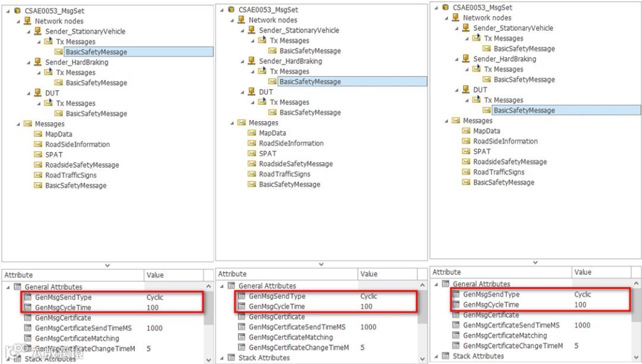This screenshot has width=642, height=364.
Task: Click CSAE0053_MsgSet database icon in right pane
Action: click(x=445, y=7)
